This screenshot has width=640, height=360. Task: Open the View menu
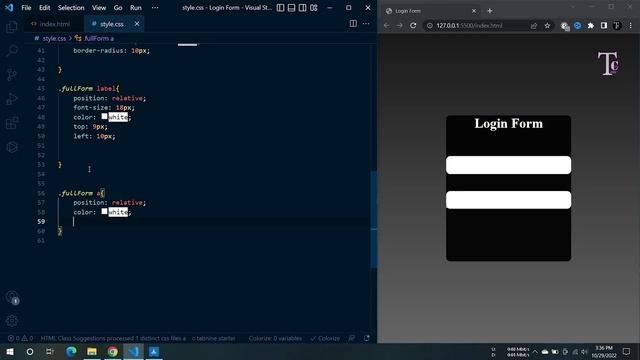click(99, 8)
